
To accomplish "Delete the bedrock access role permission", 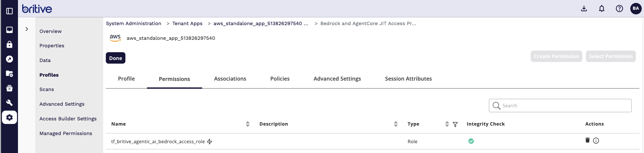I will [x=588, y=140].
